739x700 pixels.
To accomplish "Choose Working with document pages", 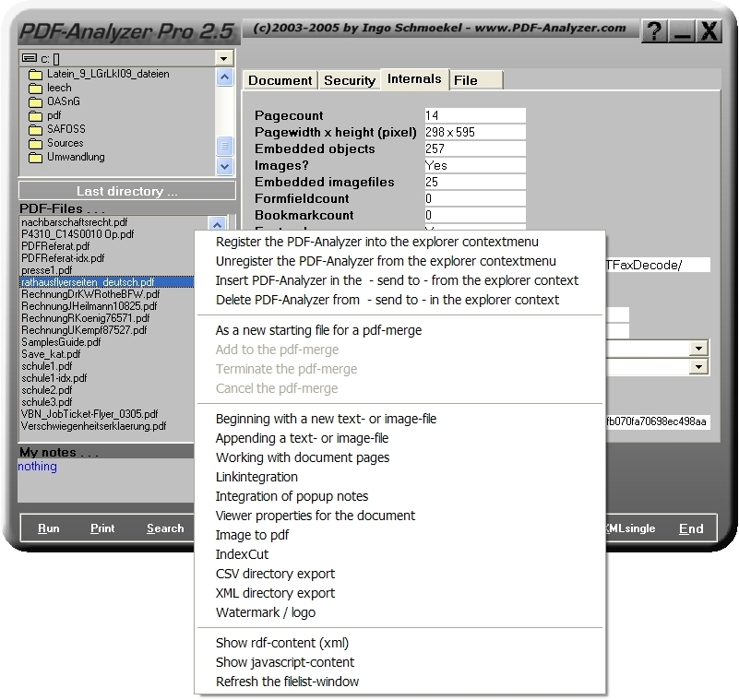I will pyautogui.click(x=399, y=457).
